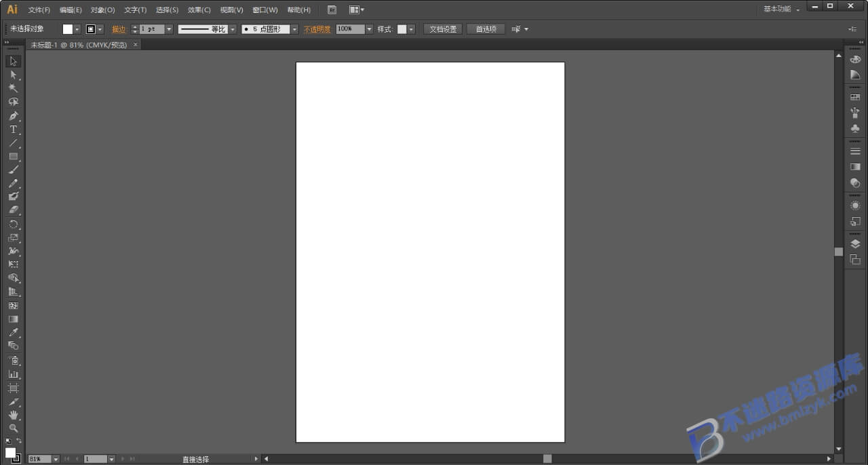Image resolution: width=868 pixels, height=465 pixels.
Task: Open the Color panel on the right
Action: (855, 59)
